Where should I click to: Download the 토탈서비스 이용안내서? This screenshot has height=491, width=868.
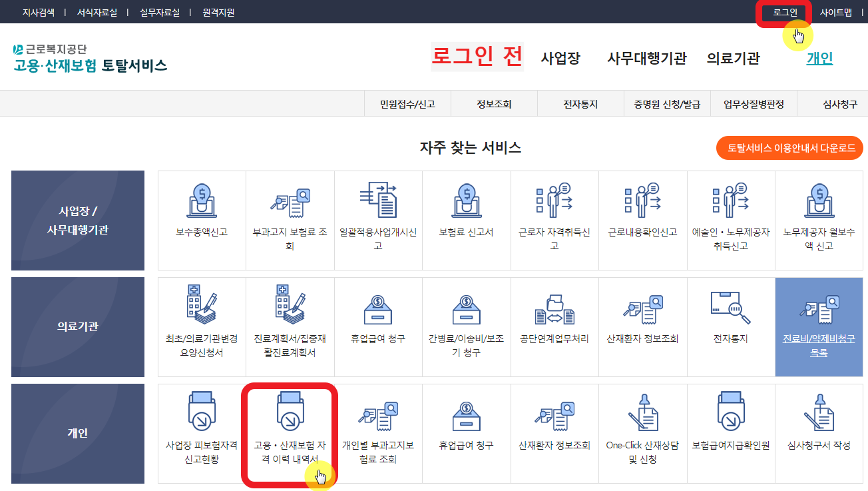pos(788,148)
